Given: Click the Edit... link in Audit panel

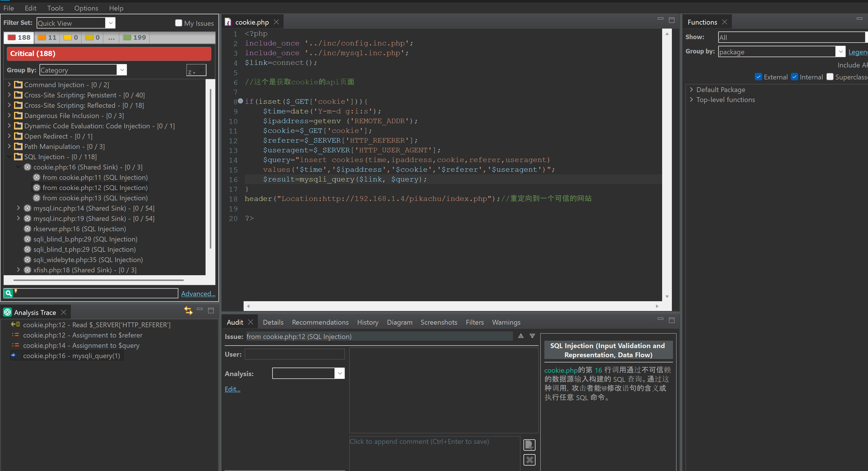Looking at the screenshot, I should coord(232,389).
